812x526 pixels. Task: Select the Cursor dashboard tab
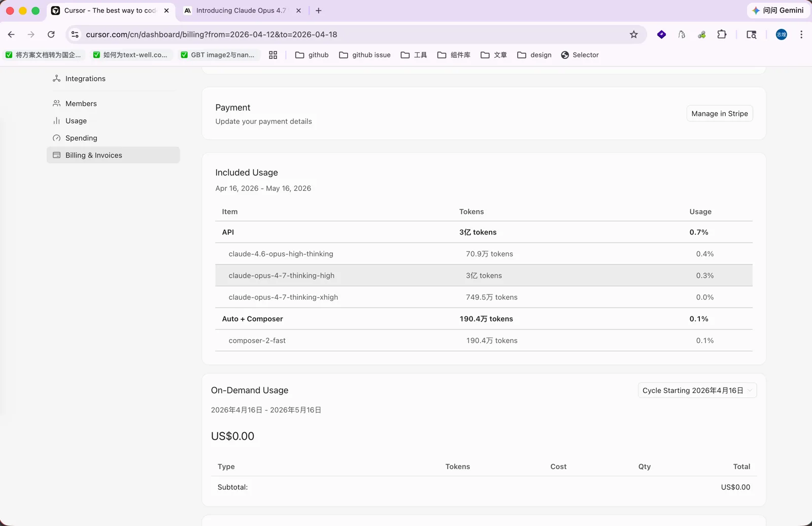click(x=111, y=10)
